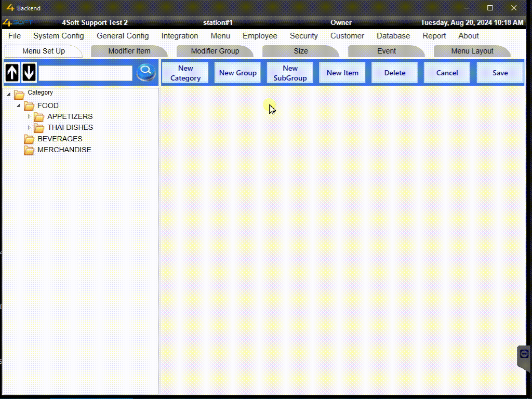Viewport: 532px width, 399px height.
Task: Open the Menu menu
Action: tap(220, 36)
